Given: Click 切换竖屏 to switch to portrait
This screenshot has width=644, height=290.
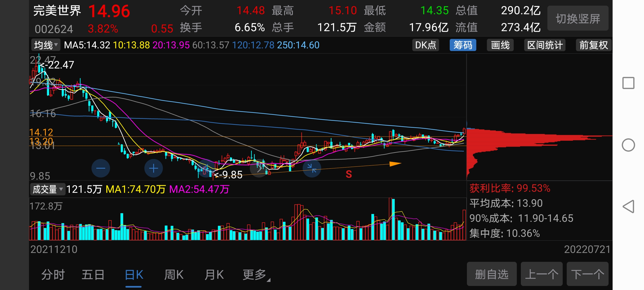Looking at the screenshot, I should coord(578,19).
